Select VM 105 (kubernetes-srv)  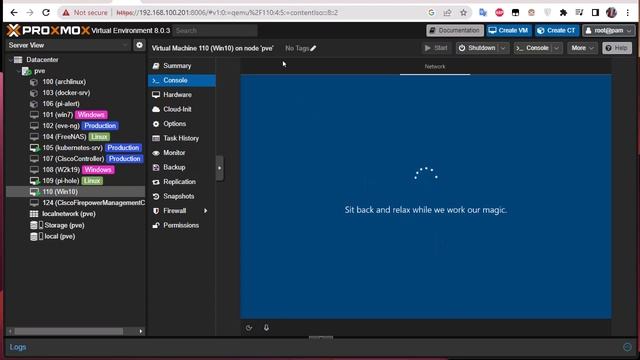click(x=72, y=148)
